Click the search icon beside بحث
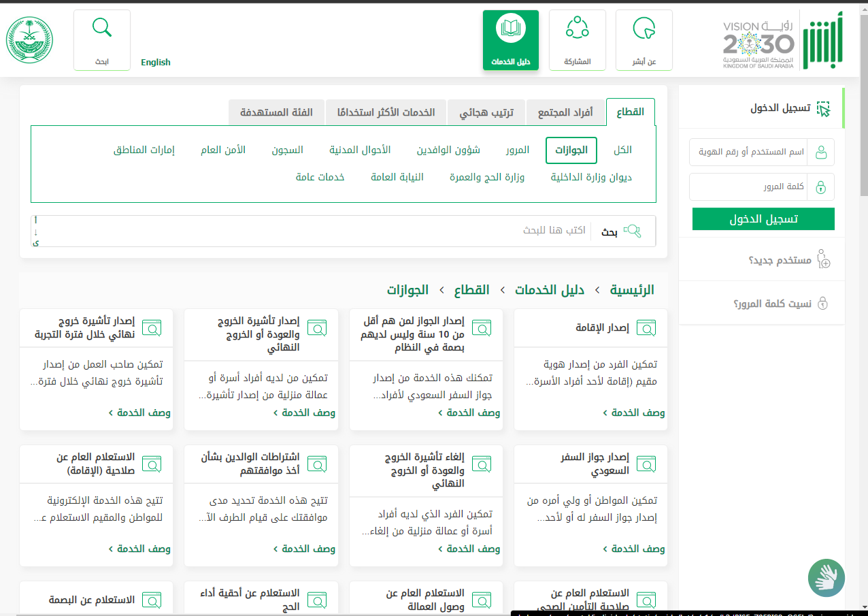 (x=632, y=231)
